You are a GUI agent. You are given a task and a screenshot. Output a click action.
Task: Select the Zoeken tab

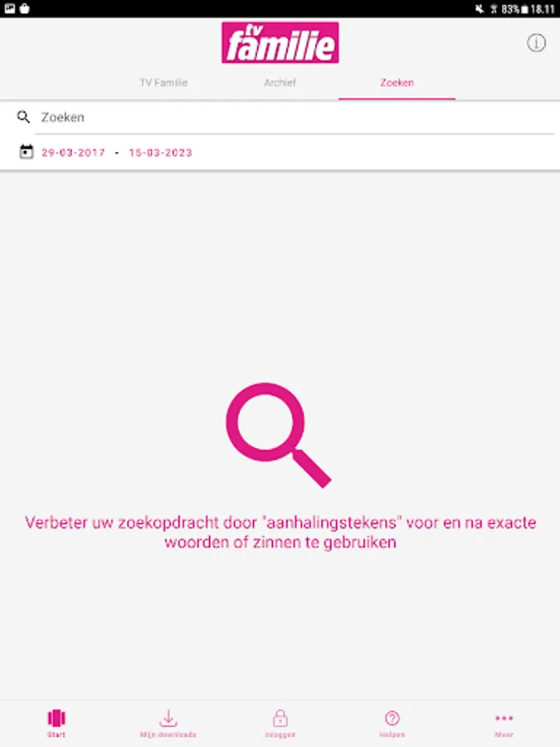(x=397, y=82)
